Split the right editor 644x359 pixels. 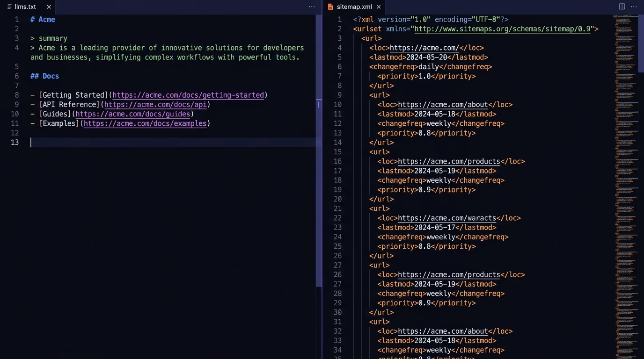click(x=622, y=7)
